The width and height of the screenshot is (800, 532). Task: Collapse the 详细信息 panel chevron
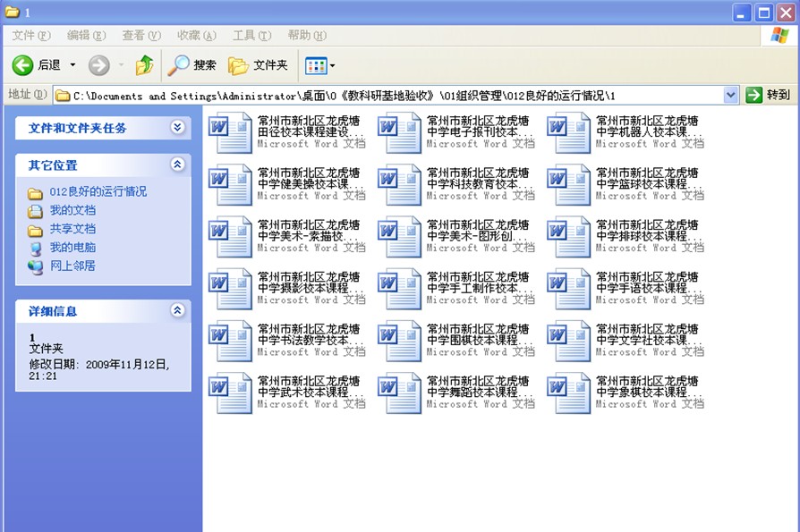(177, 310)
